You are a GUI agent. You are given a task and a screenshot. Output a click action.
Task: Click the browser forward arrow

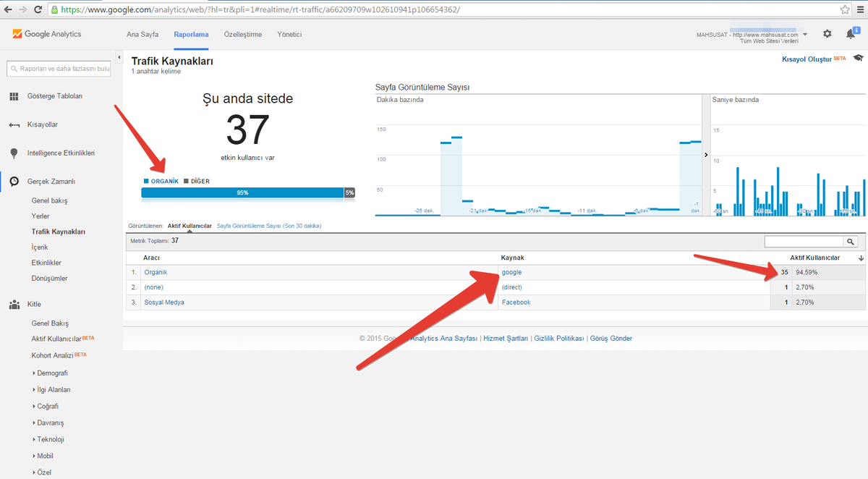[x=24, y=9]
